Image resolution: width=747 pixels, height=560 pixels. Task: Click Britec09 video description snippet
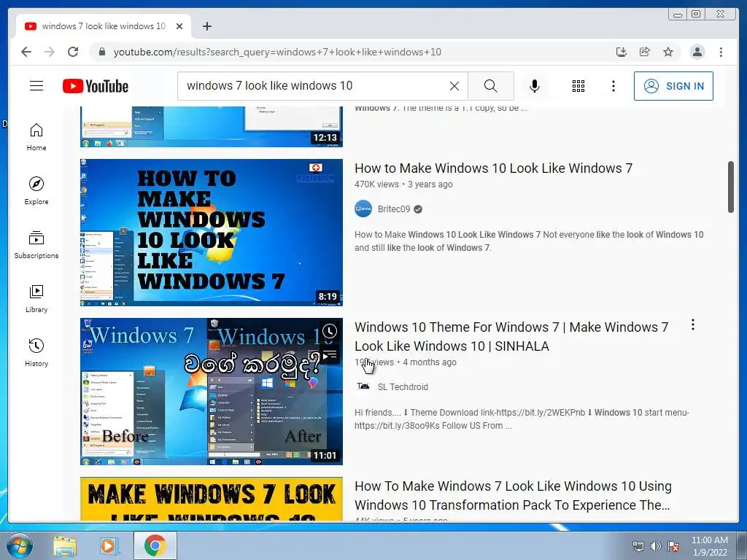click(x=529, y=241)
